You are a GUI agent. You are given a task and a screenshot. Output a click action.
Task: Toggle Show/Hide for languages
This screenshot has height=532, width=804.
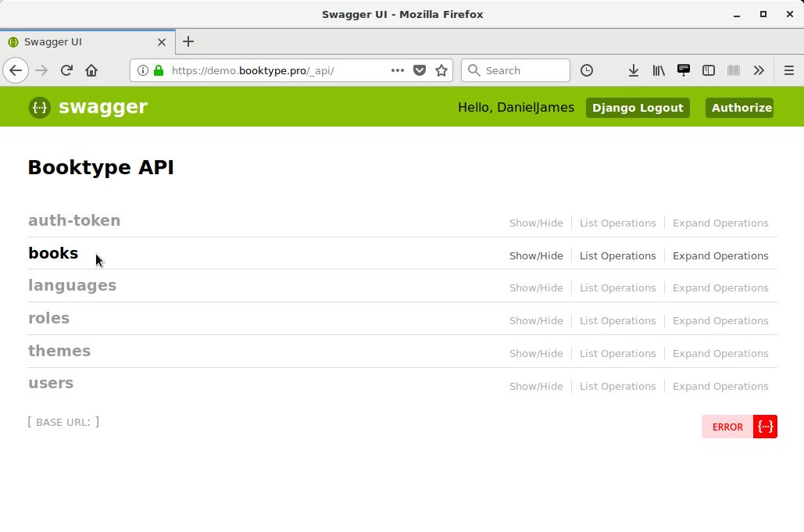536,288
